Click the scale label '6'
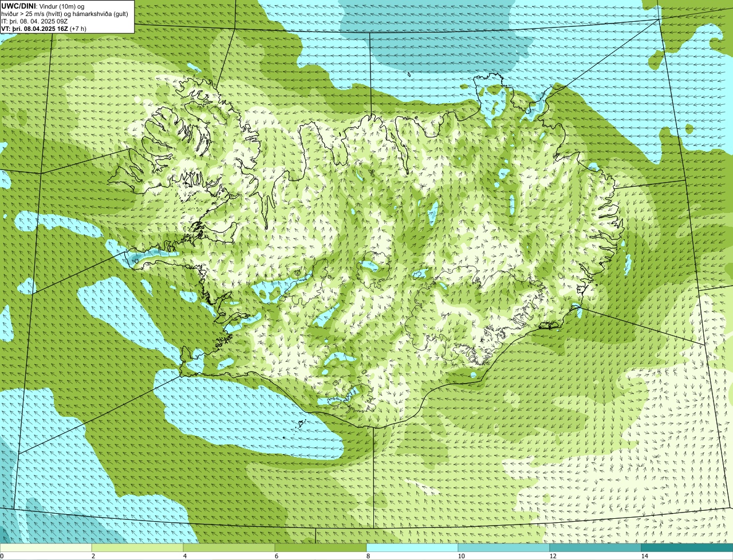Image resolution: width=733 pixels, height=560 pixels. (x=276, y=556)
